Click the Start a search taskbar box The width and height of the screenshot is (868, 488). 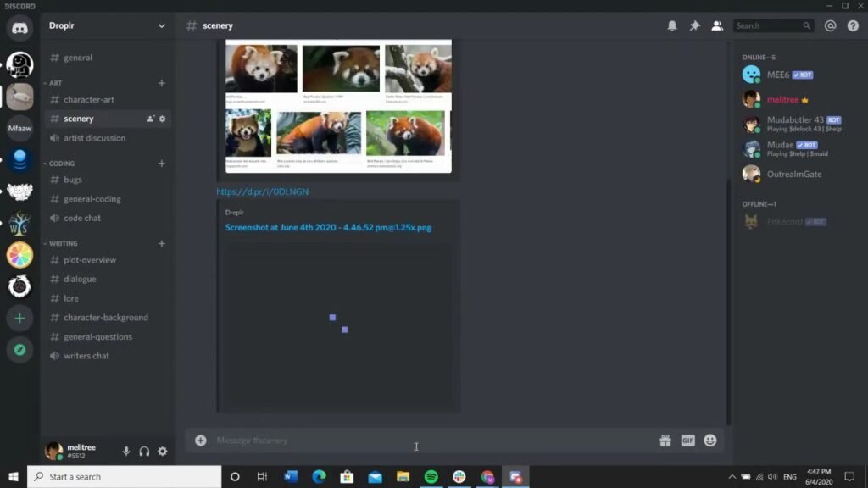(x=124, y=476)
